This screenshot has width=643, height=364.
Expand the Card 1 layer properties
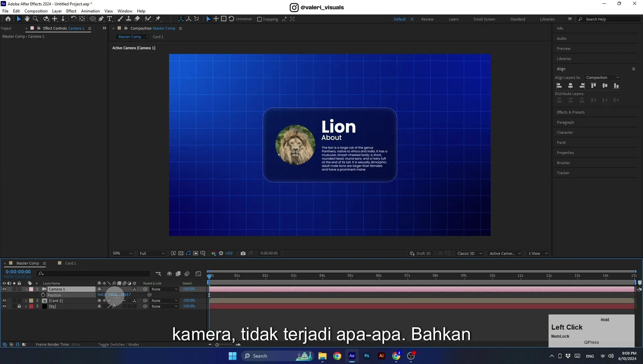click(x=26, y=301)
